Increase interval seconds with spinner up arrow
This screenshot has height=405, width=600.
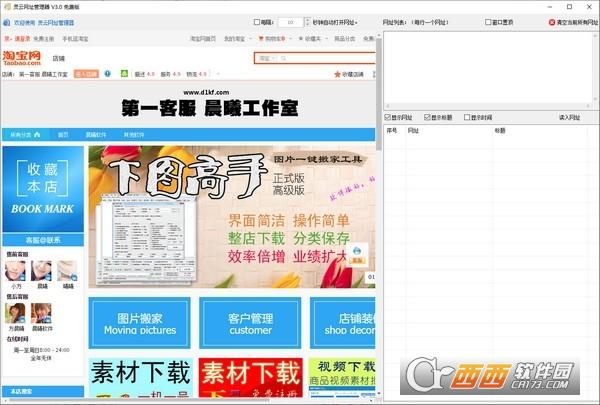click(x=307, y=20)
